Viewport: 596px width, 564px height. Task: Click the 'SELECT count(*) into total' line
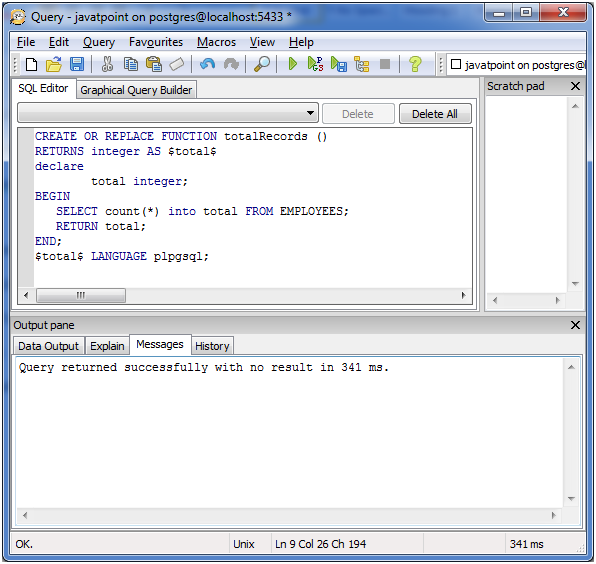tap(202, 211)
